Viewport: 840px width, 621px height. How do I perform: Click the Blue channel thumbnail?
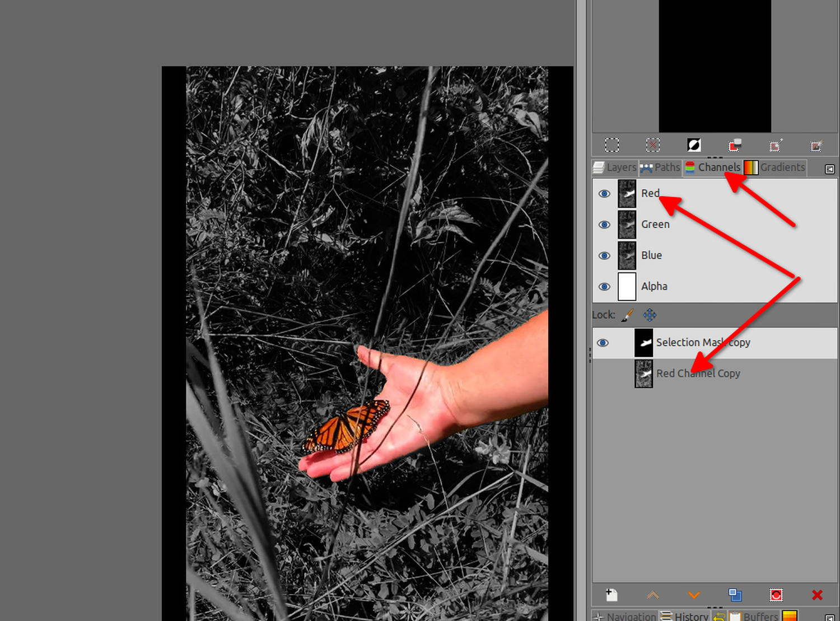click(x=627, y=255)
